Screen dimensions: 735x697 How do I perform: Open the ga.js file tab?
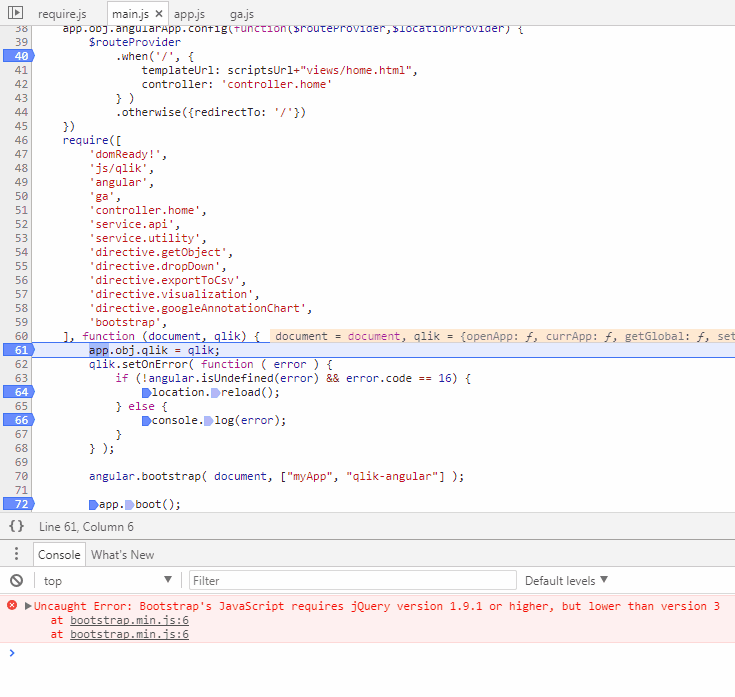point(241,15)
